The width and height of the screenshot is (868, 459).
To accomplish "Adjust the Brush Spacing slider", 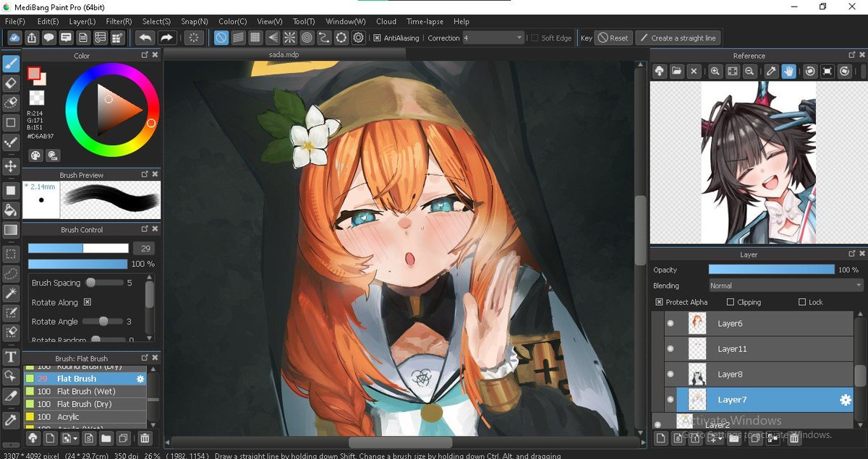I will pyautogui.click(x=103, y=283).
